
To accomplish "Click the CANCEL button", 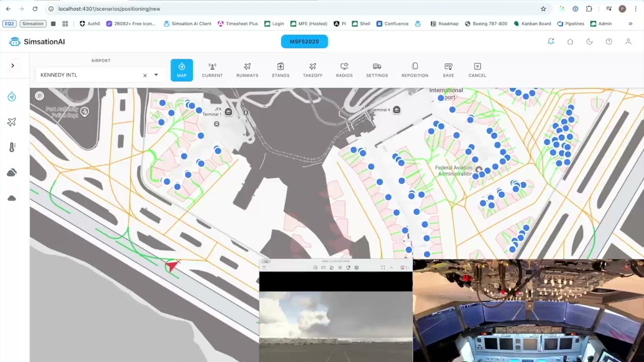I will click(x=477, y=70).
